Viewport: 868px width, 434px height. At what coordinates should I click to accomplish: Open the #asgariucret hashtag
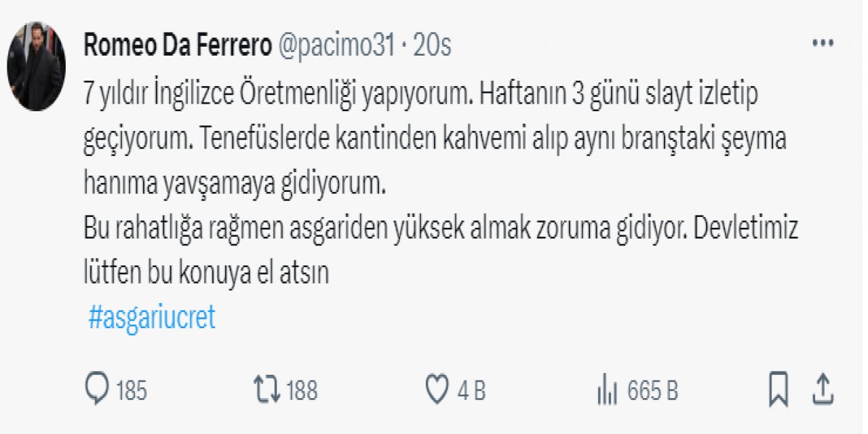click(x=152, y=317)
